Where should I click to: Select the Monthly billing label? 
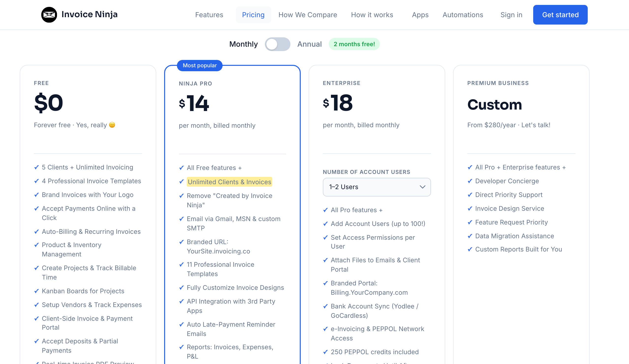243,44
